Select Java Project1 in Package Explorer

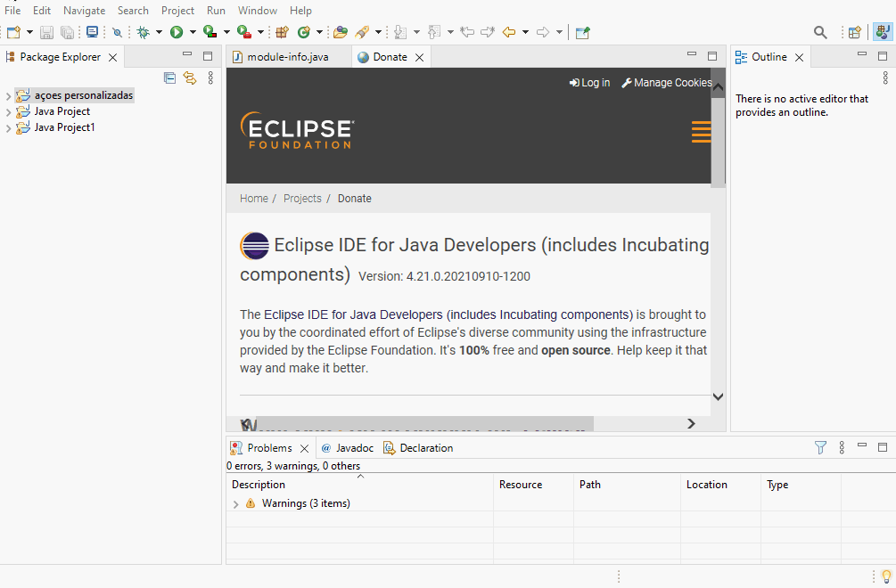[64, 127]
